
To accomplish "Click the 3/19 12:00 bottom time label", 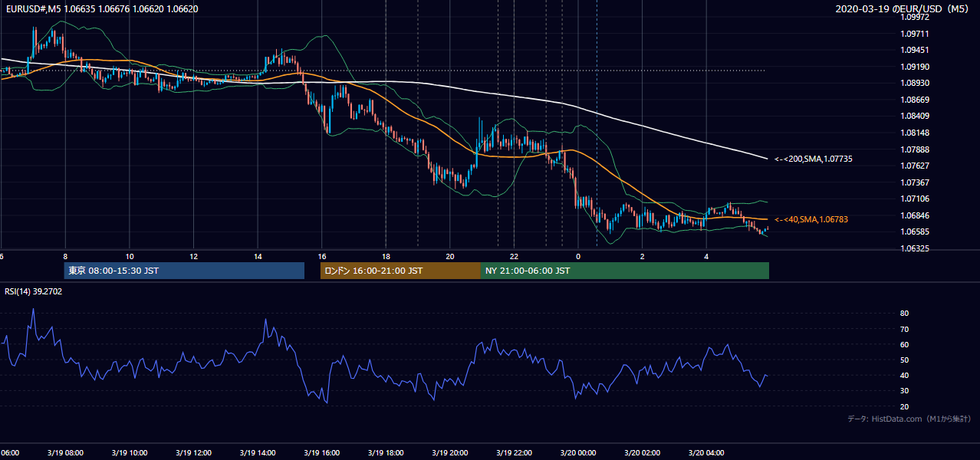I will (193, 452).
